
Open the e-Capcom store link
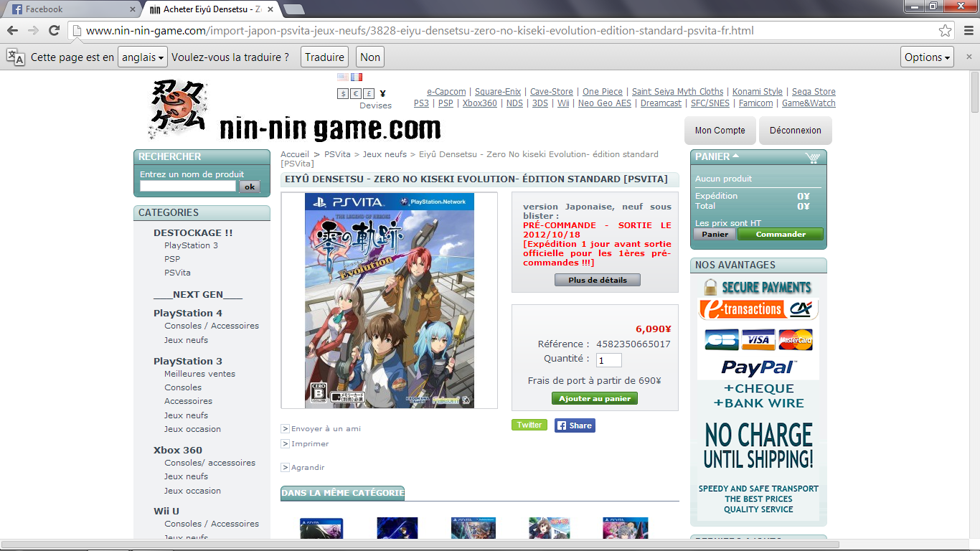point(446,92)
